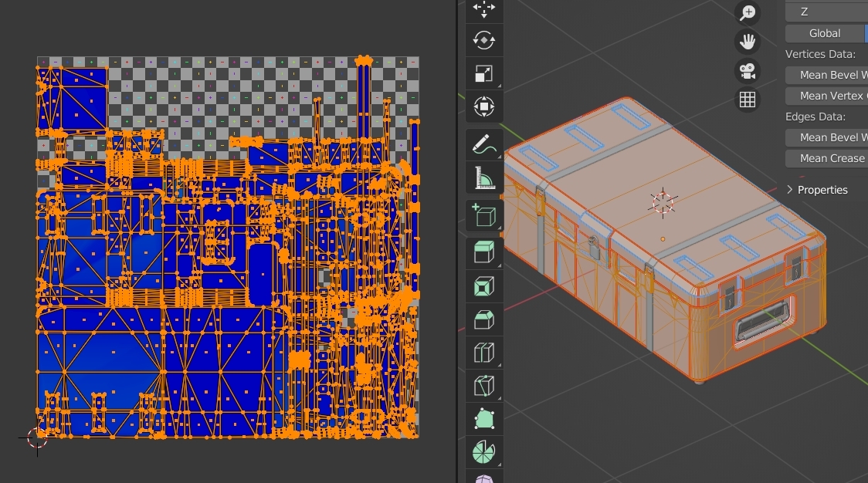868x483 pixels.
Task: Select the Knife tool
Action: click(x=484, y=387)
